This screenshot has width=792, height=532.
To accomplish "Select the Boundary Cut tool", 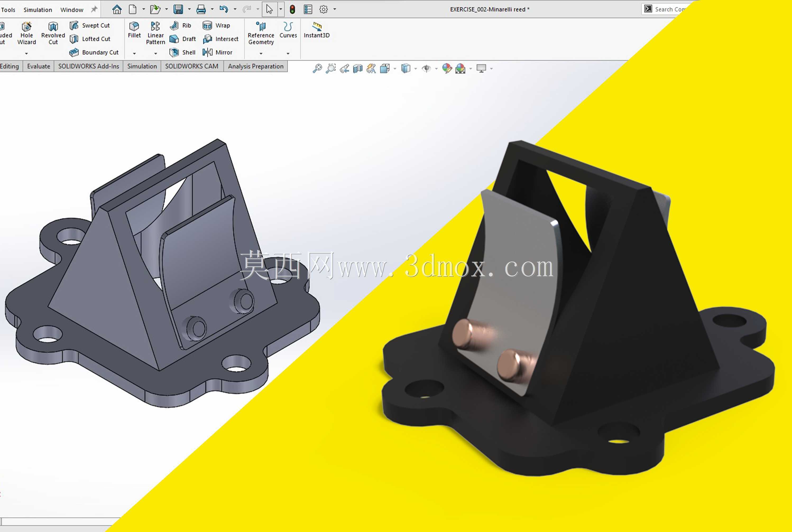I will click(94, 53).
